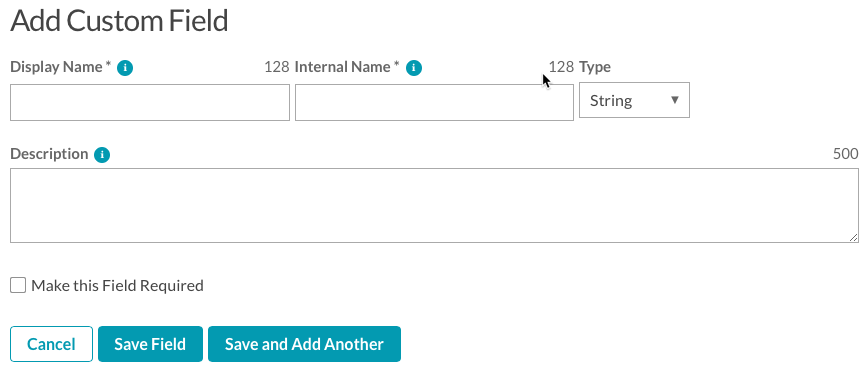Viewport: 868px width, 372px height.
Task: Choose Save and Add Another
Action: coord(304,344)
